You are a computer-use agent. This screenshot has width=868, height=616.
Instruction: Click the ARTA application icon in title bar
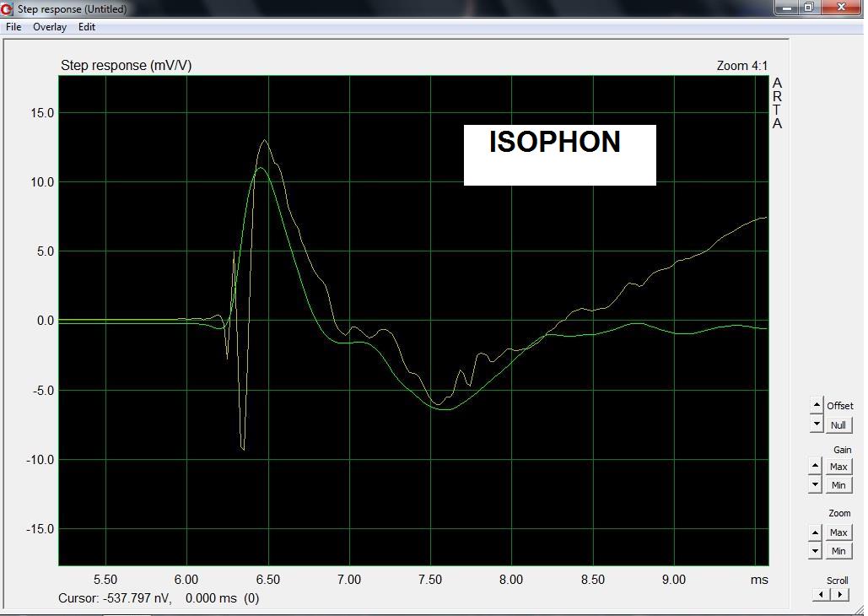pyautogui.click(x=8, y=9)
